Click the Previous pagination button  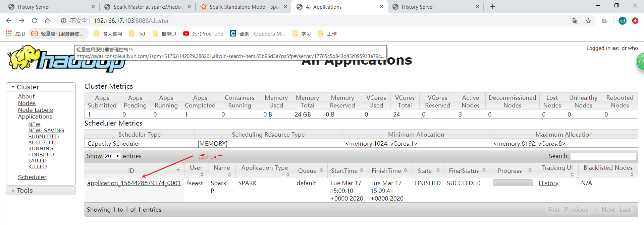(x=576, y=210)
